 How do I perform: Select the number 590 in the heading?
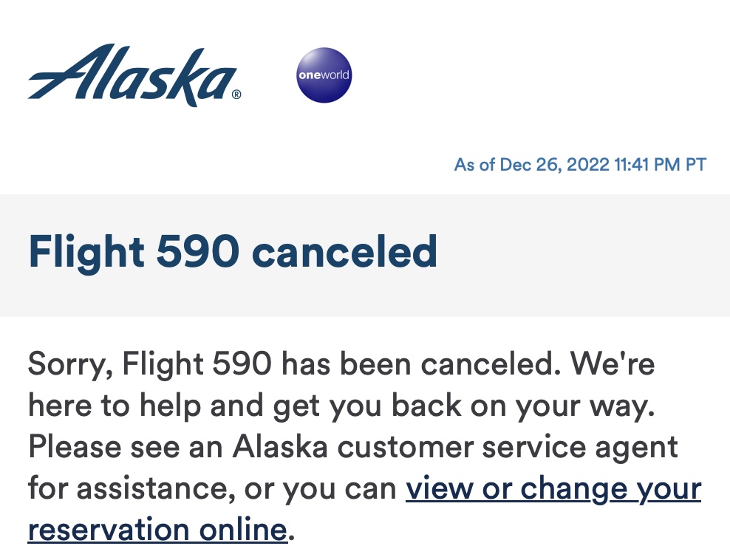pyautogui.click(x=197, y=251)
